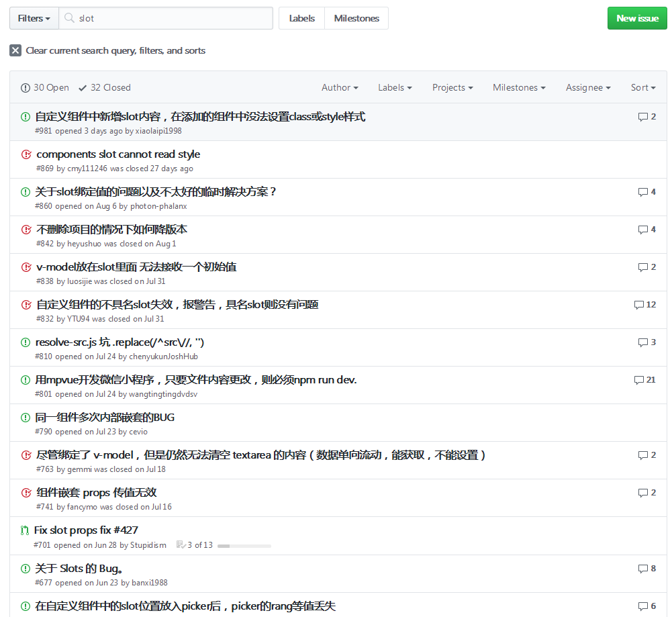Click the search magnifier icon

pyautogui.click(x=69, y=18)
